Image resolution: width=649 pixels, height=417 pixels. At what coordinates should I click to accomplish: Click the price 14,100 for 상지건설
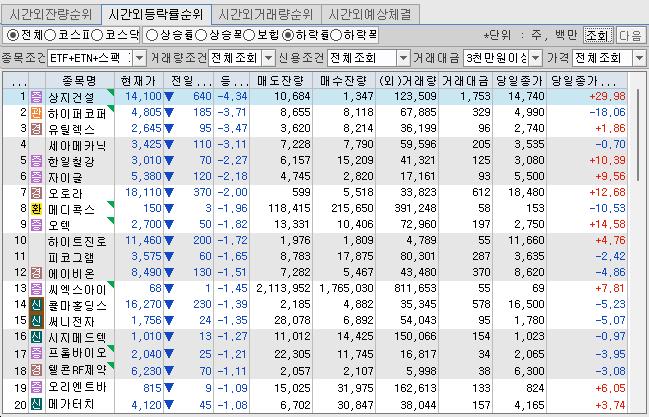click(x=143, y=96)
